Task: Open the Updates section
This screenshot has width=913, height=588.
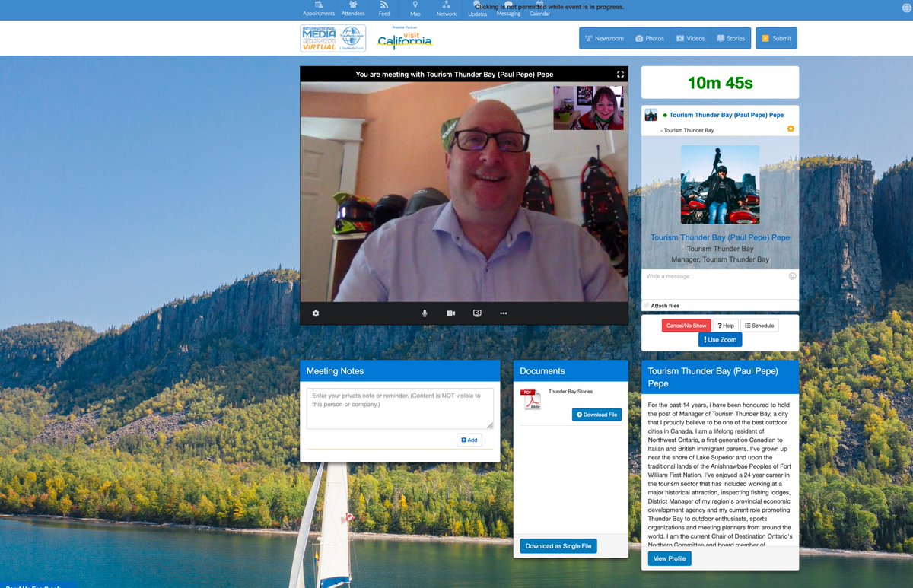Action: coord(478,9)
